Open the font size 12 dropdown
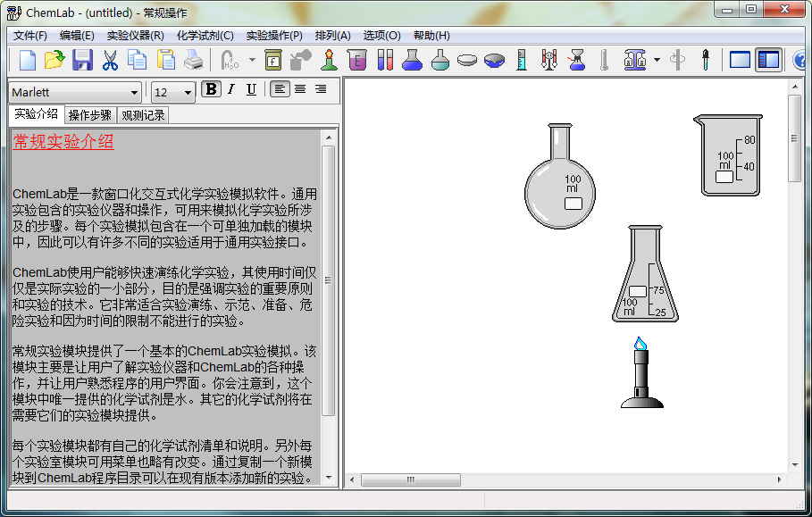Viewport: 812px width, 517px height. [188, 93]
